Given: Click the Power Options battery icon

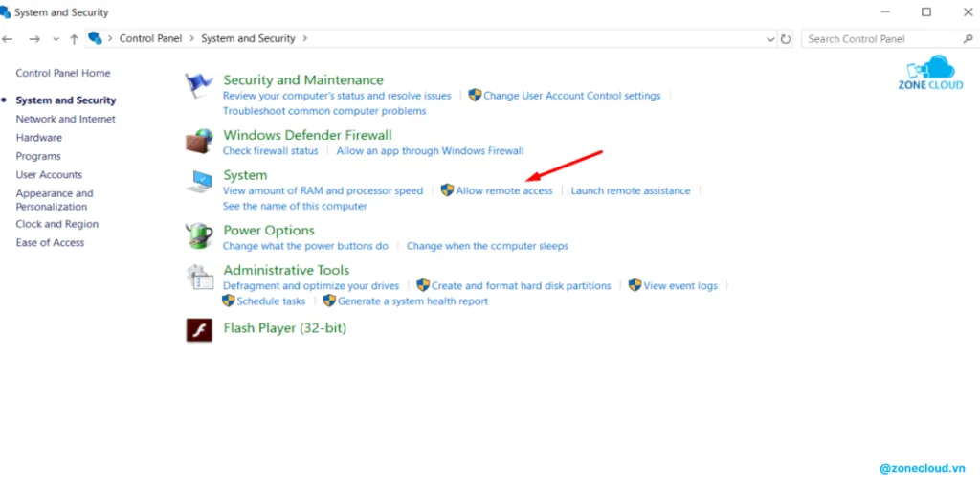Looking at the screenshot, I should pos(199,235).
